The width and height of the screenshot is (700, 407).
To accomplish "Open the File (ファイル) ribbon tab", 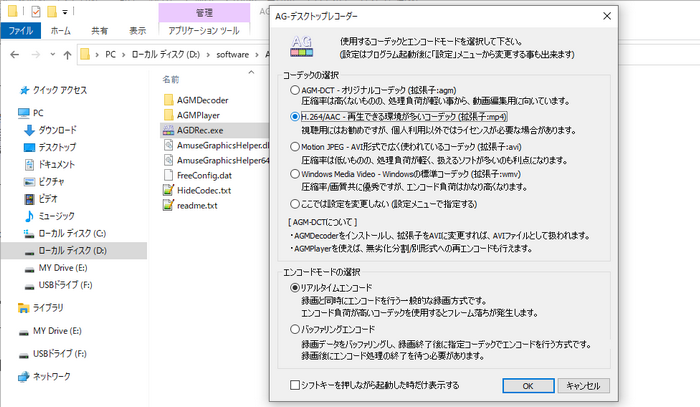I will point(20,31).
